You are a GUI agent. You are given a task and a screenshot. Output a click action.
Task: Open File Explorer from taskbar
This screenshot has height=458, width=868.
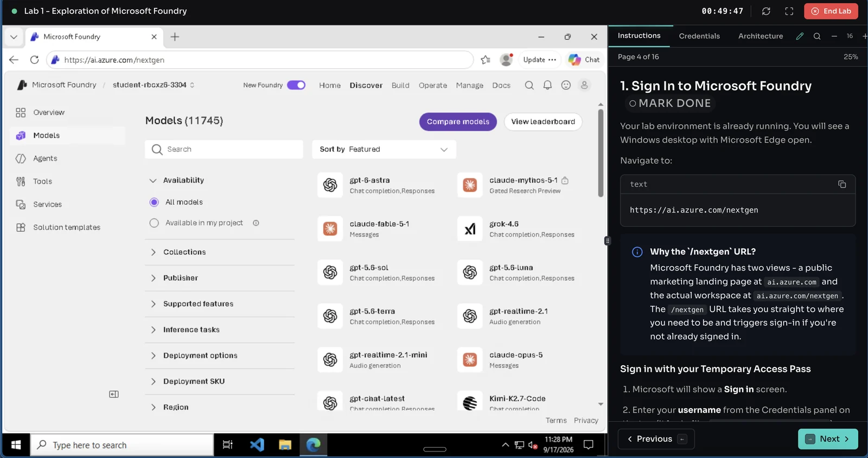pos(285,445)
